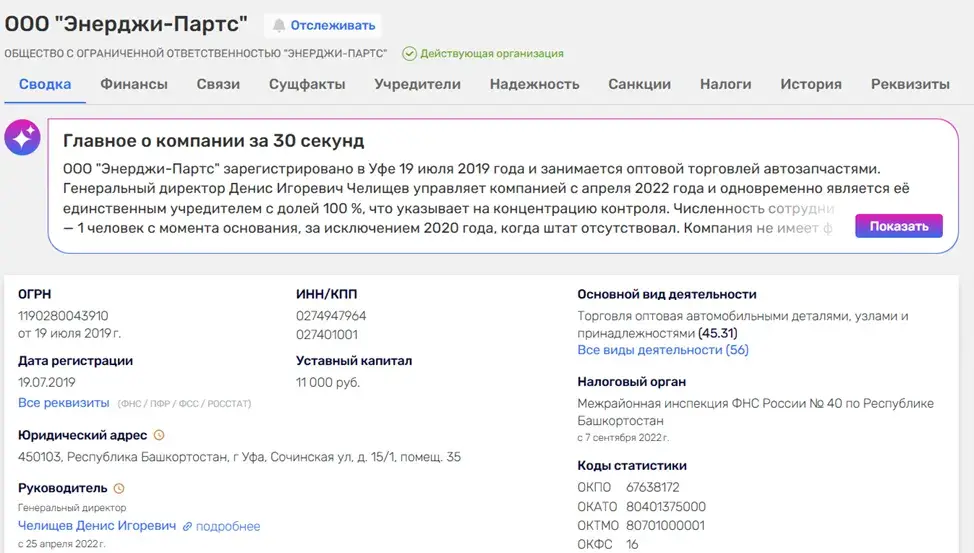
Task: Click the Генеральный директор position label
Action: coord(72,508)
